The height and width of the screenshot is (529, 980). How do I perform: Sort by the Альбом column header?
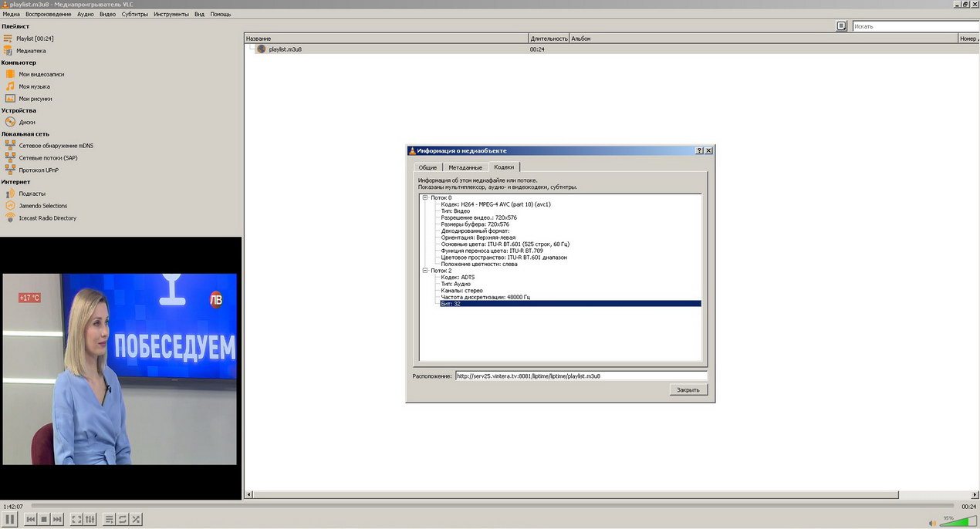762,39
